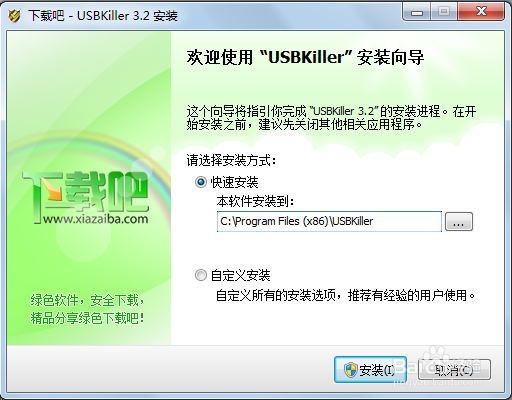Click the 请选择安装方式 label
This screenshot has width=512, height=400.
tap(231, 161)
